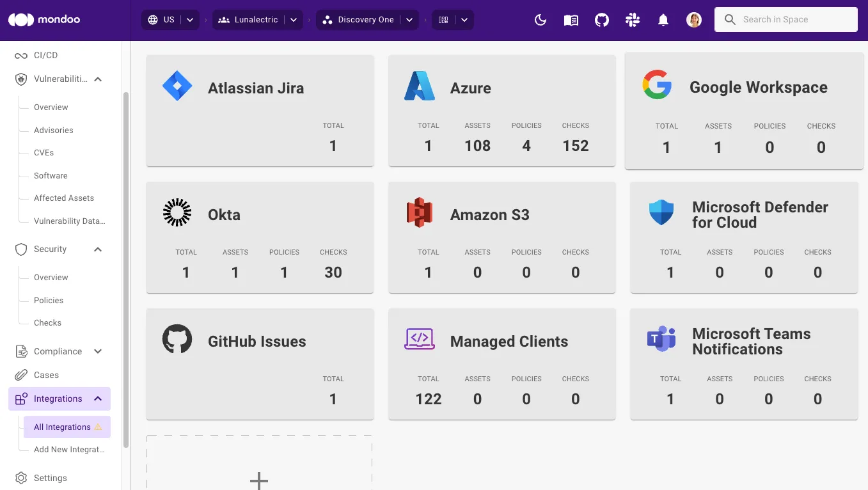Open the last breadcrumb dropdown arrow
This screenshot has width=868, height=490.
464,20
